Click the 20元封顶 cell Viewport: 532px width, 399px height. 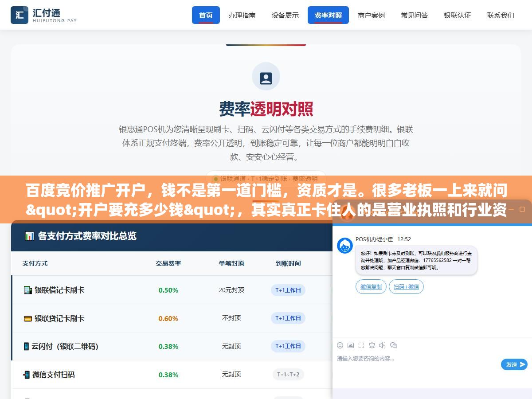(x=231, y=290)
